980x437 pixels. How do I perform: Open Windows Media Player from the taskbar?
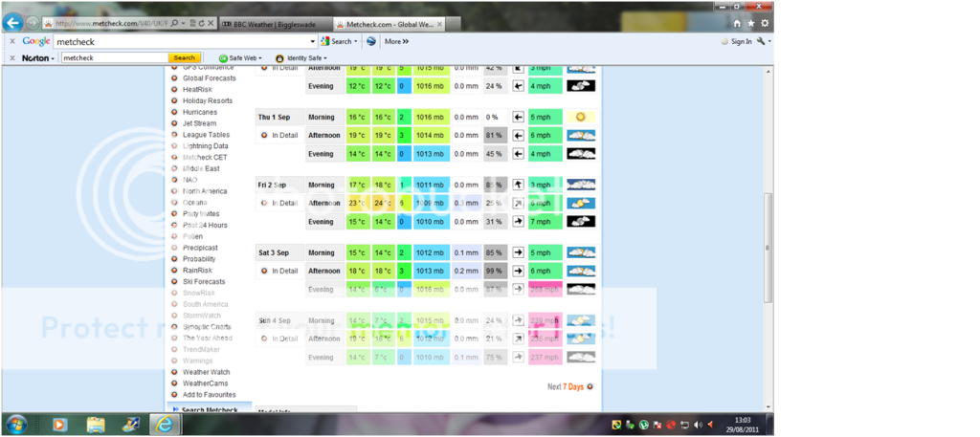tap(59, 424)
